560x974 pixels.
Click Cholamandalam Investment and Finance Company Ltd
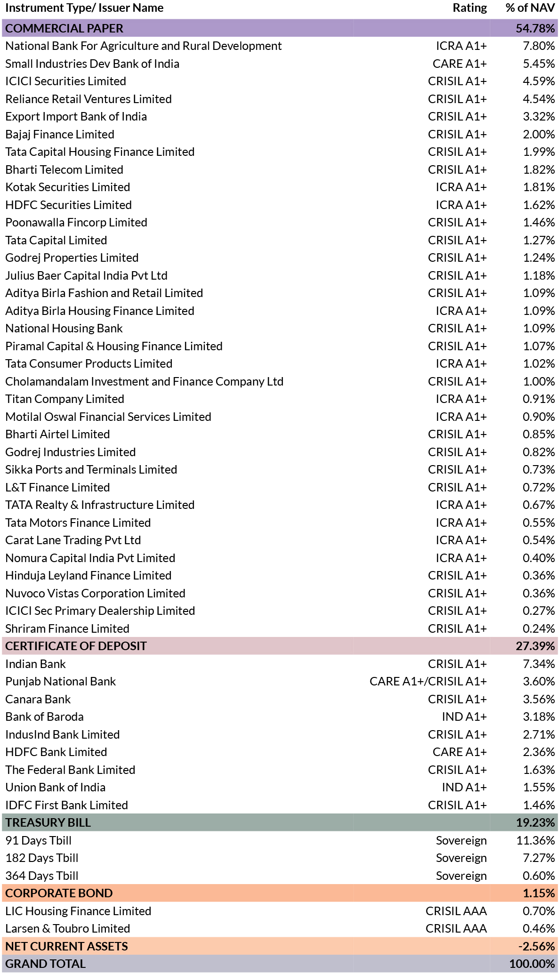click(144, 381)
